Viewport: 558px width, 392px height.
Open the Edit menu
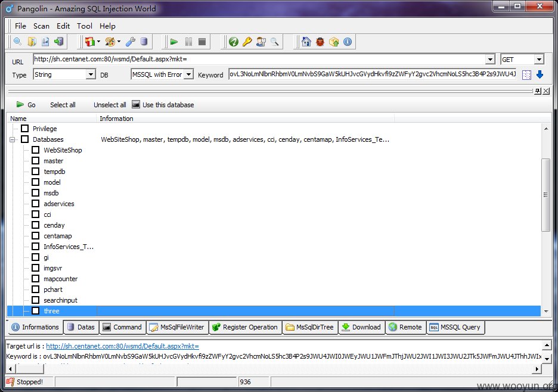(x=63, y=26)
